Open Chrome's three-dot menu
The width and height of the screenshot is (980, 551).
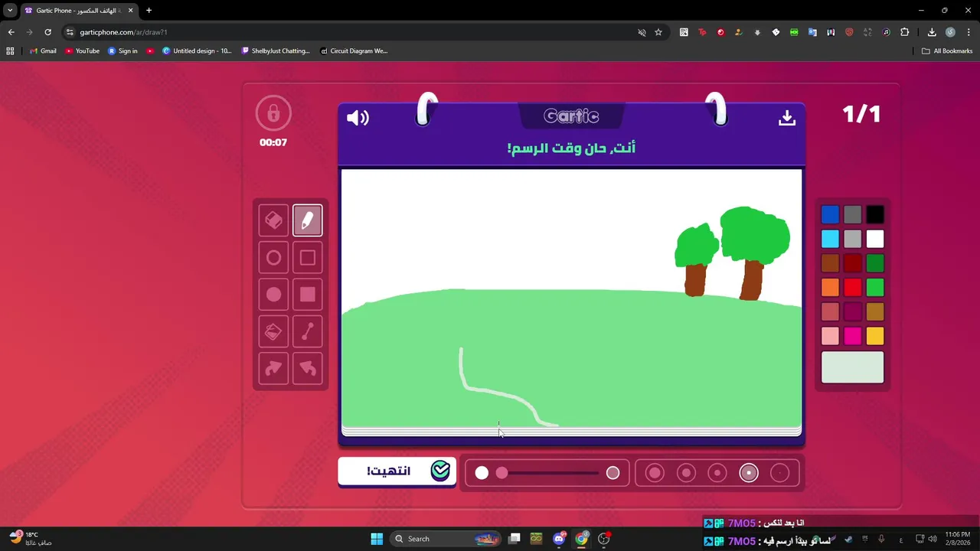click(969, 32)
